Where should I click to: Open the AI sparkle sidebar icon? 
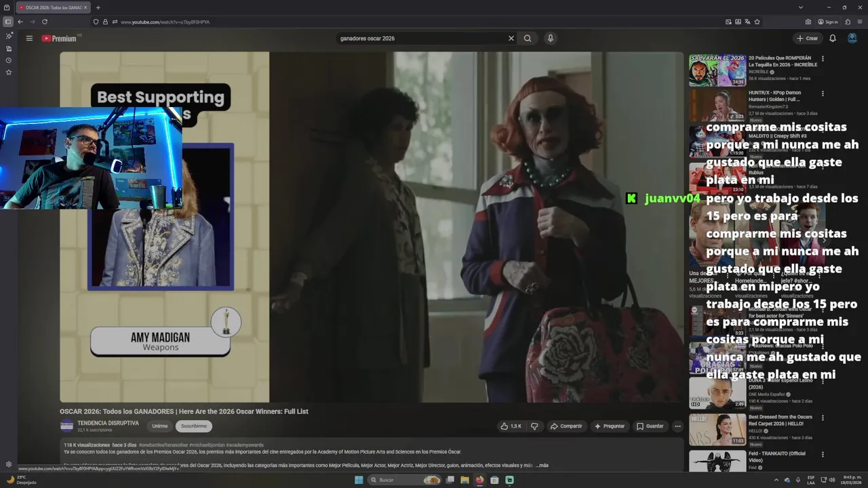pos(9,36)
